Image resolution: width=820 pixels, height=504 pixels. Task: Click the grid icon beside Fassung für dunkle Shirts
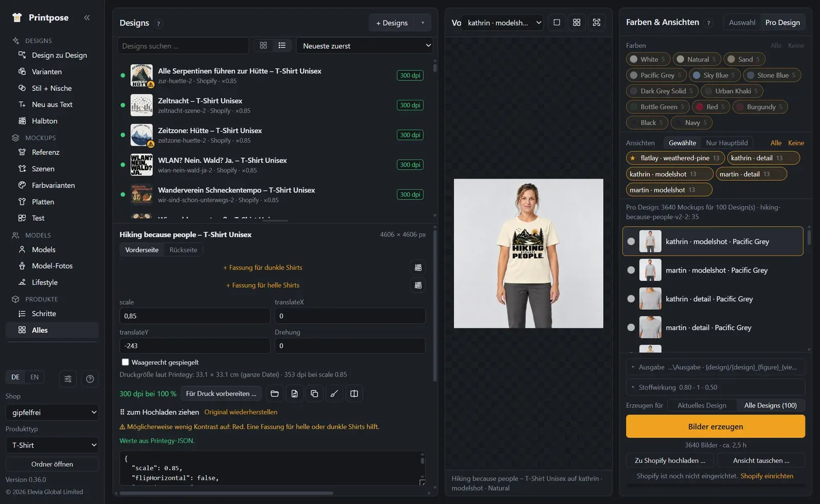(x=418, y=267)
